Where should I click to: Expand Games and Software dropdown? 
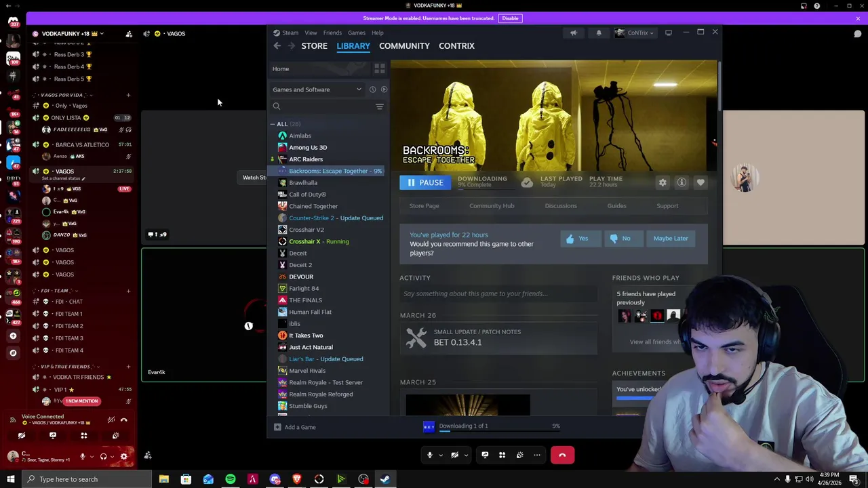pyautogui.click(x=317, y=89)
